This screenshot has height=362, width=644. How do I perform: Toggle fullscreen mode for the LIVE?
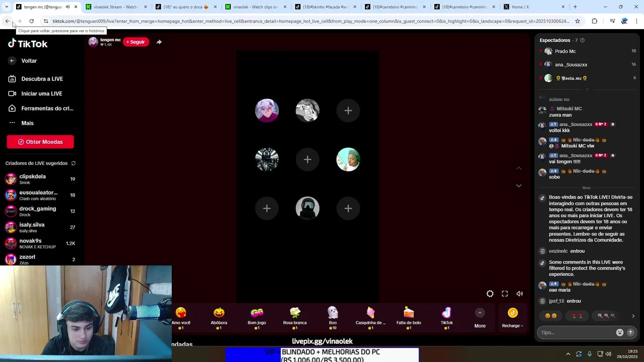click(505, 294)
